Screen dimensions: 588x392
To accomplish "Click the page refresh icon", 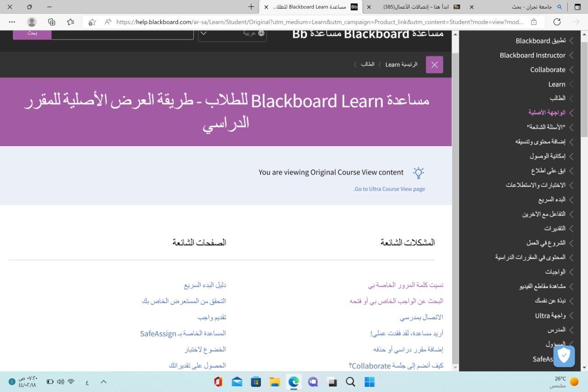I will click(x=557, y=22).
